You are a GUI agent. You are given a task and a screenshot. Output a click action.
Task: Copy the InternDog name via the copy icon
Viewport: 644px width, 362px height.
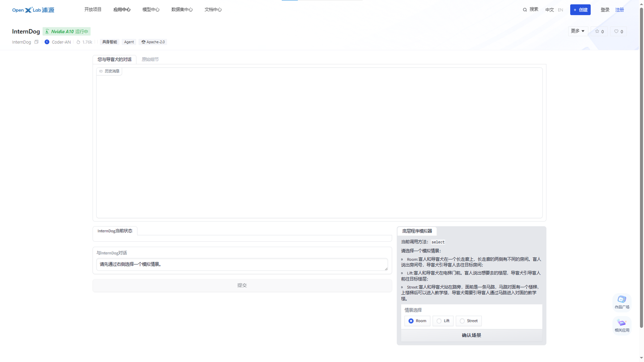(36, 42)
